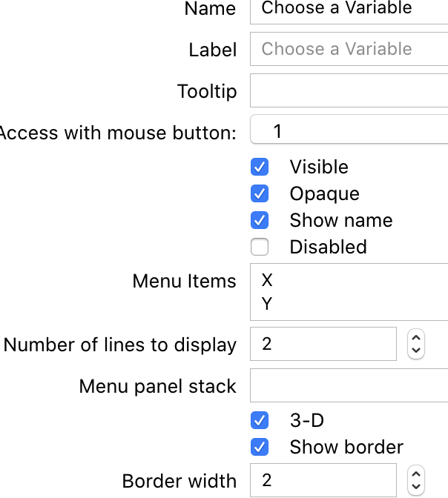Increase Number of lines to display
Viewport: 448px width, 498px height.
pyautogui.click(x=416, y=337)
